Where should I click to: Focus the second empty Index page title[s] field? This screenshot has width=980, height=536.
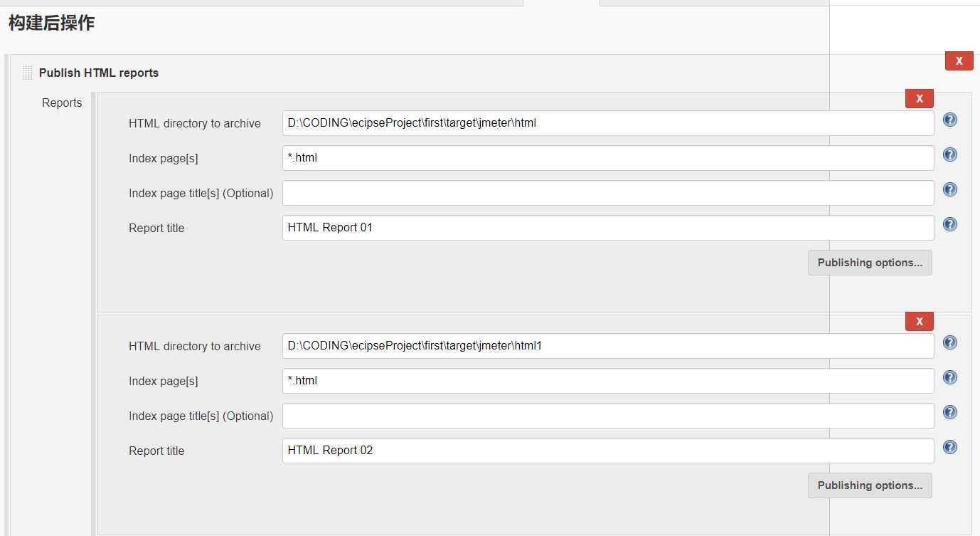coord(608,416)
